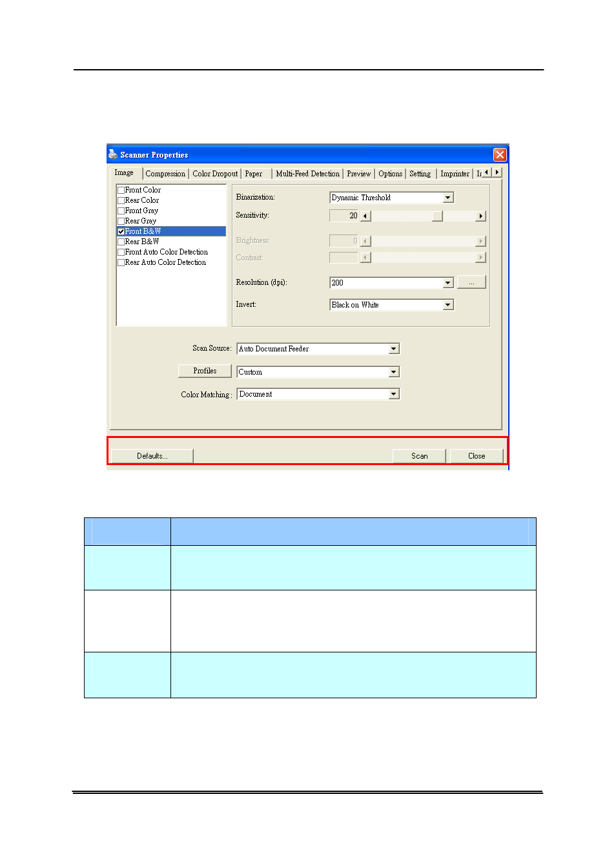
Task: Click the Sensitivity slider thumb
Action: [437, 216]
